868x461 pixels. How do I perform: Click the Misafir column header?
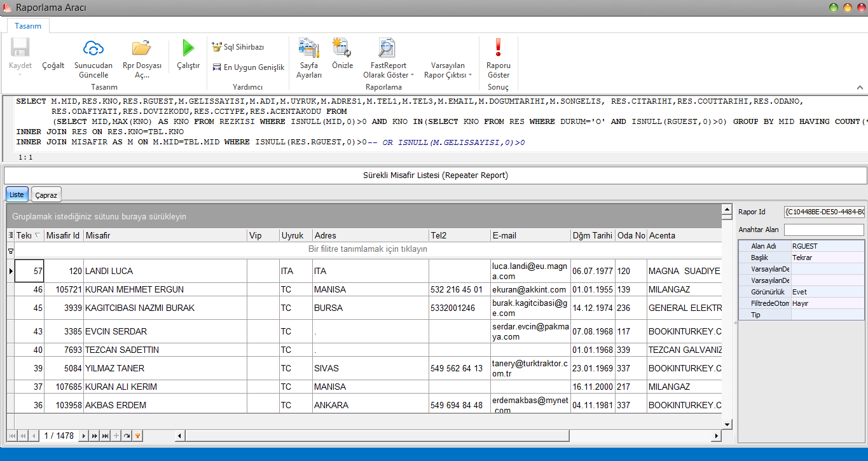point(165,235)
